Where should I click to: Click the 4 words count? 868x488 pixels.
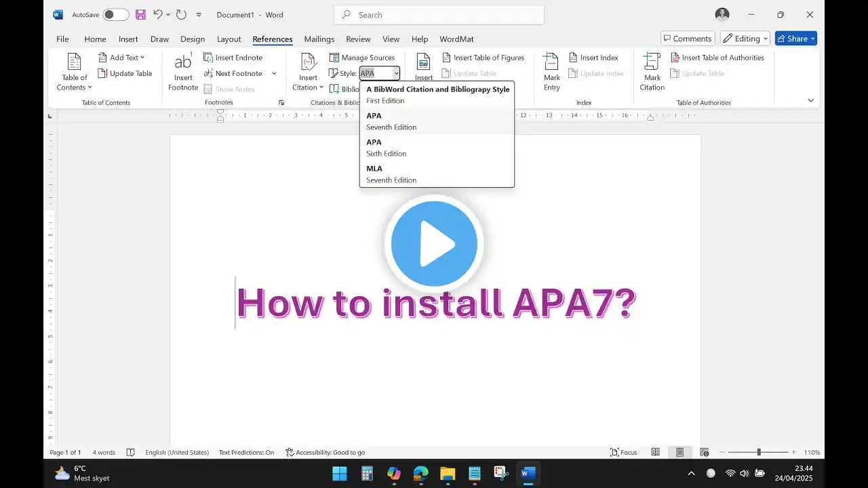[x=104, y=452]
